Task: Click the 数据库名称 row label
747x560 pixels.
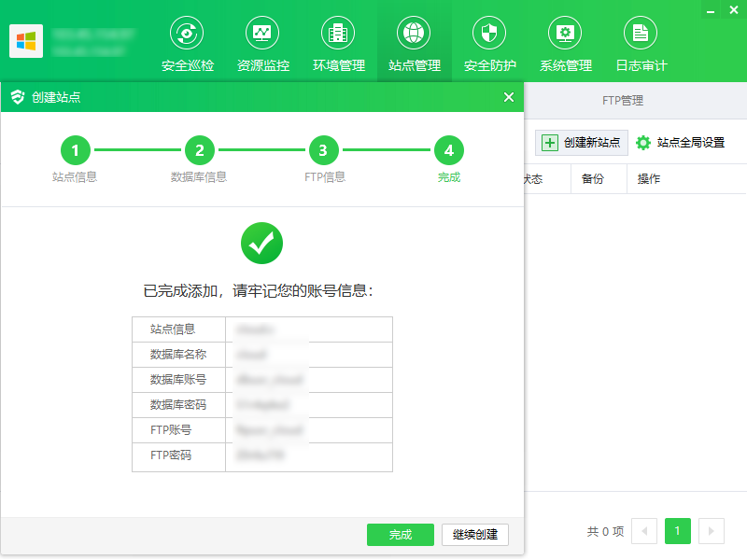Action: [178, 355]
